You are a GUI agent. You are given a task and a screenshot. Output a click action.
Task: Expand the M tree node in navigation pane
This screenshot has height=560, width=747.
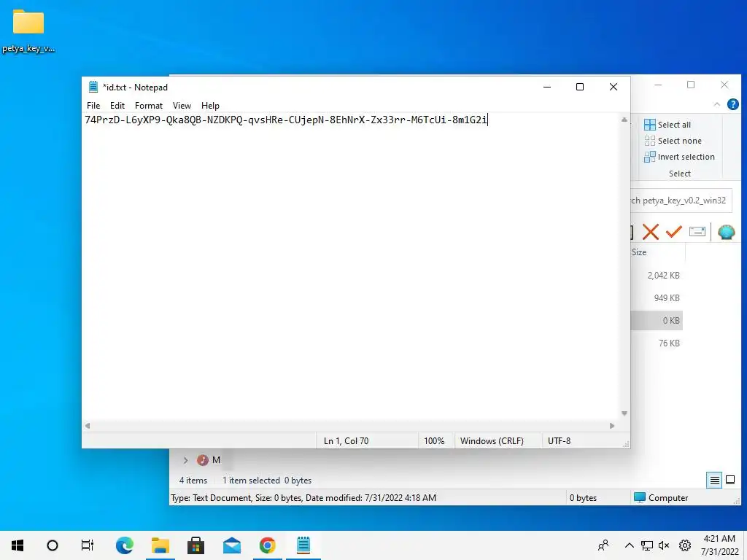pyautogui.click(x=186, y=460)
